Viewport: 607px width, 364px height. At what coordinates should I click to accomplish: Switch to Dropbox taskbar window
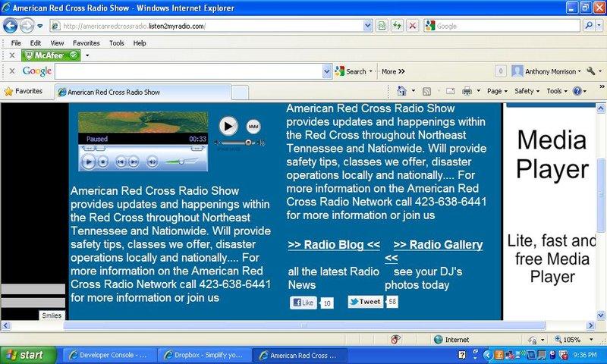coord(204,355)
